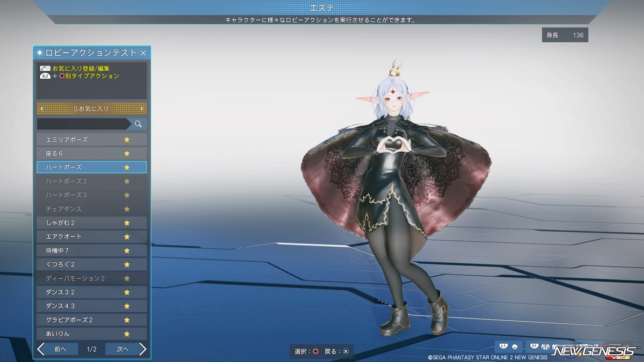
Task: Go to next page with 次へ
Action: (x=122, y=349)
